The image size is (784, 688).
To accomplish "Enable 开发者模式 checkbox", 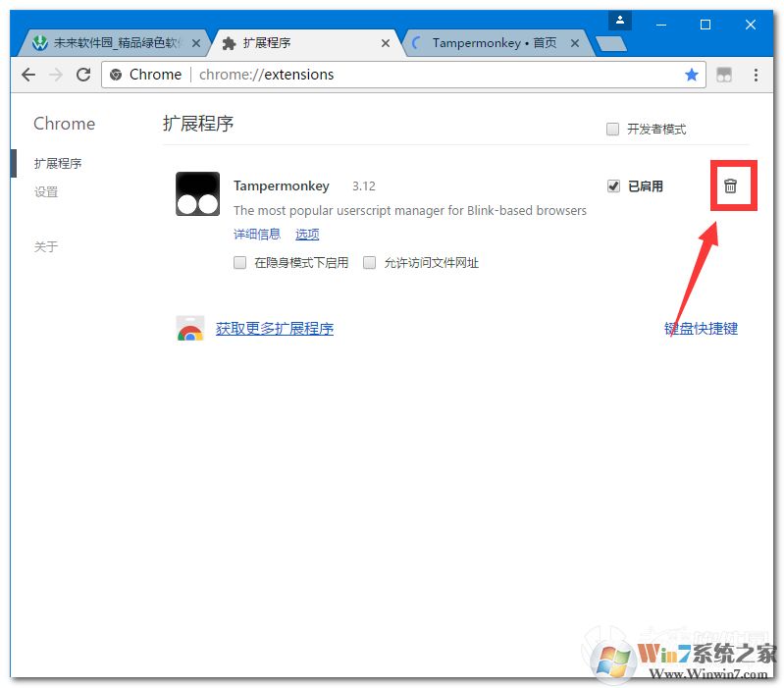I will (612, 129).
